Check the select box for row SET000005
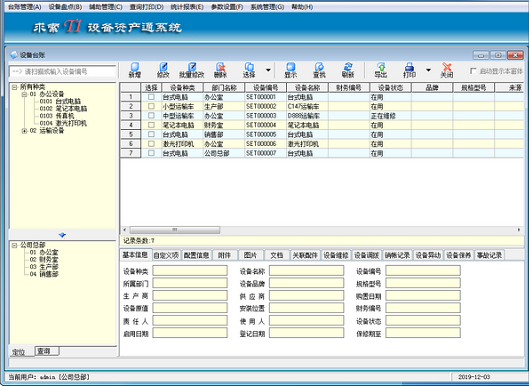 pyautogui.click(x=151, y=134)
